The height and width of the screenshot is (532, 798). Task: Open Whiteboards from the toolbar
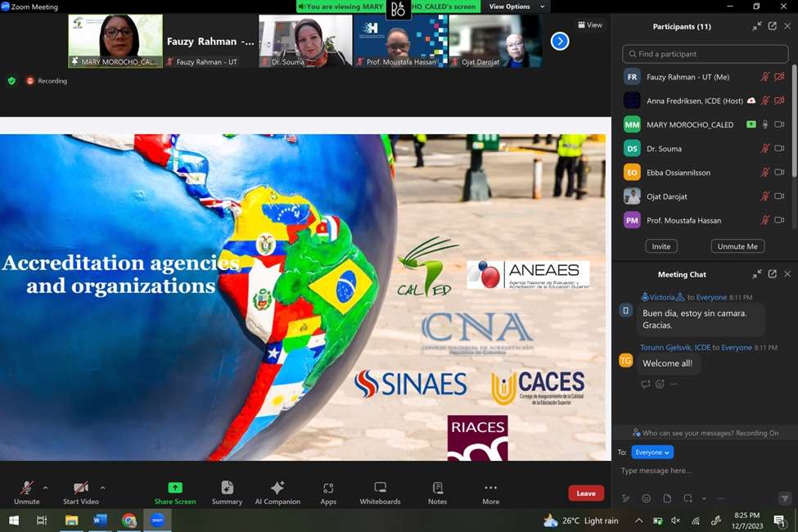coord(380,493)
